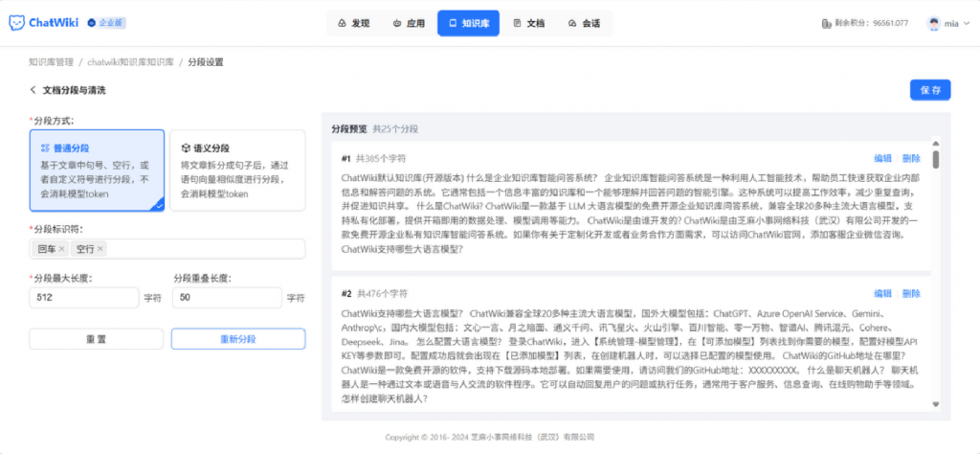980x454 pixels.
Task: Click the scrollbar down arrow in preview
Action: [936, 404]
